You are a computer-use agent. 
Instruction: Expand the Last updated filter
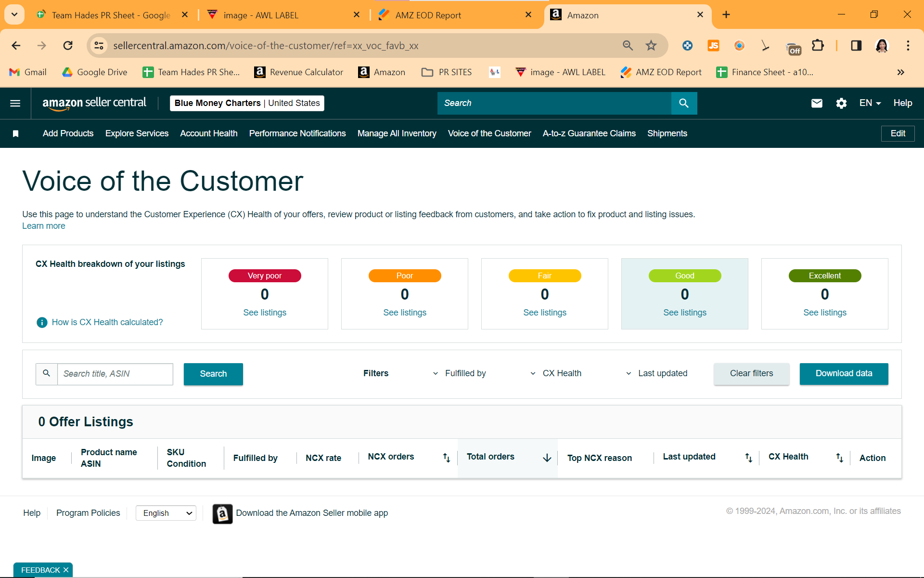point(657,373)
